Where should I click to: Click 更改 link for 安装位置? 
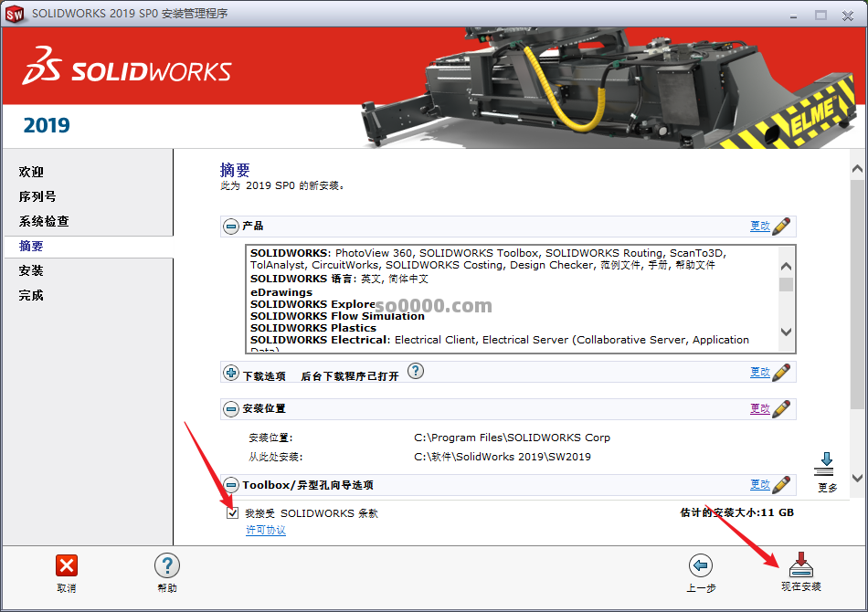pyautogui.click(x=760, y=408)
